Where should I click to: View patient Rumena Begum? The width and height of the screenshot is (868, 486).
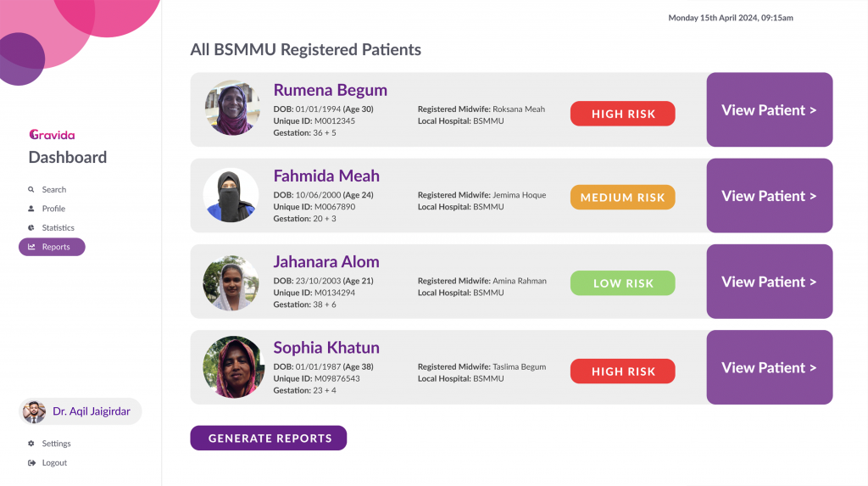[769, 110]
